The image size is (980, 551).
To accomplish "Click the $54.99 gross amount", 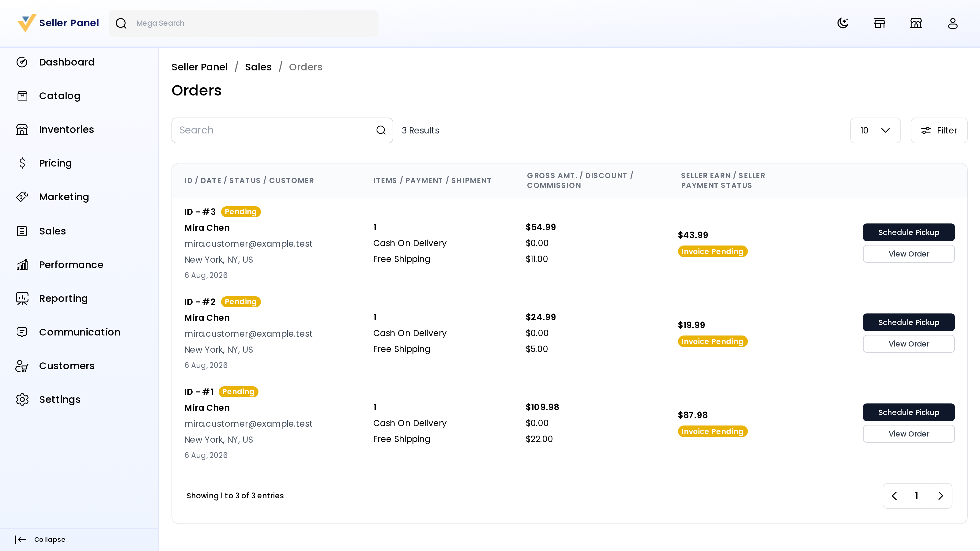I will (541, 227).
